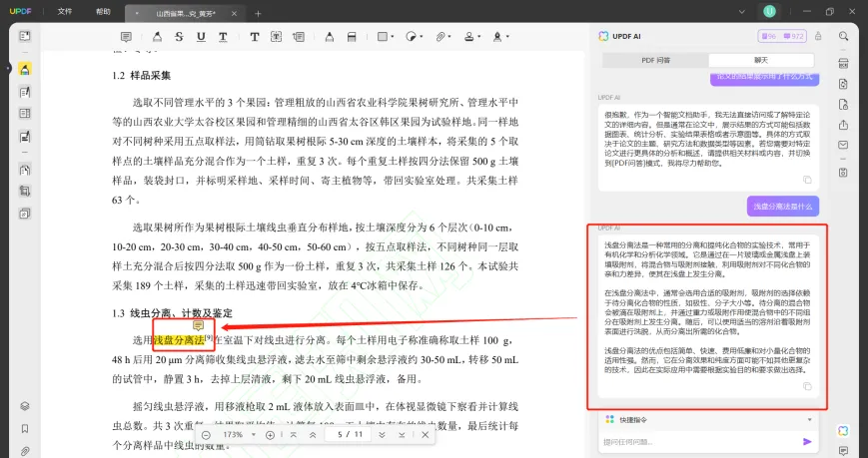The height and width of the screenshot is (458, 868).
Task: Select the chat message 浅盘分离法是什么
Action: [783, 207]
